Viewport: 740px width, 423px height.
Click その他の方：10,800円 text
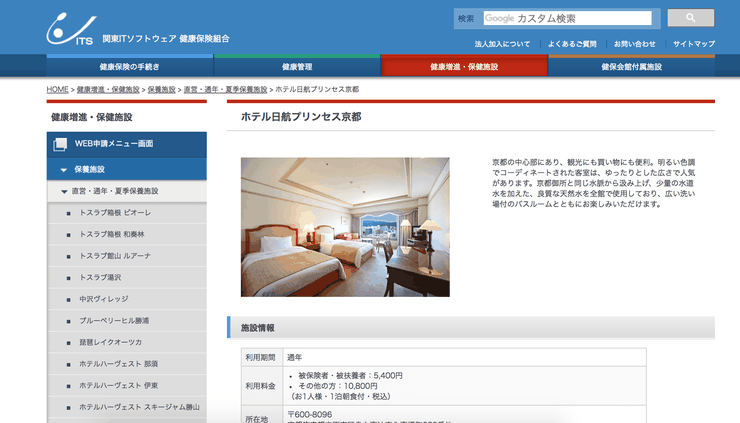tap(337, 386)
